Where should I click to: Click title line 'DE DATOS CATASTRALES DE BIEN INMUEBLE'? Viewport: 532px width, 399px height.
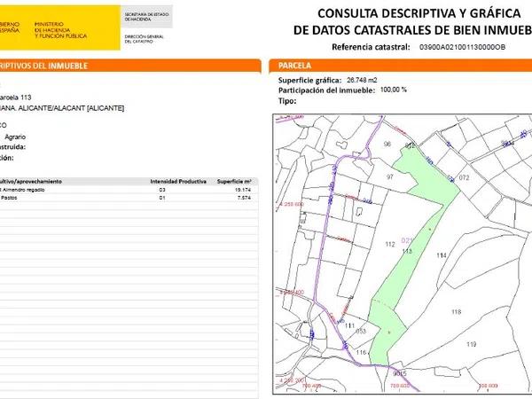(x=412, y=30)
